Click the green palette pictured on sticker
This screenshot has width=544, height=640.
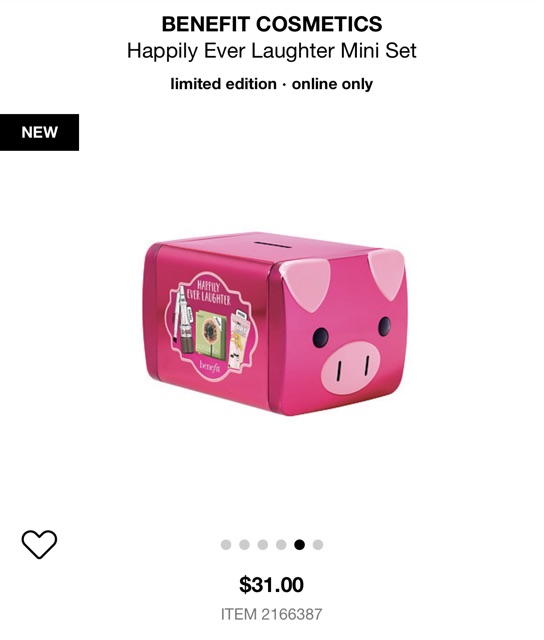click(211, 334)
